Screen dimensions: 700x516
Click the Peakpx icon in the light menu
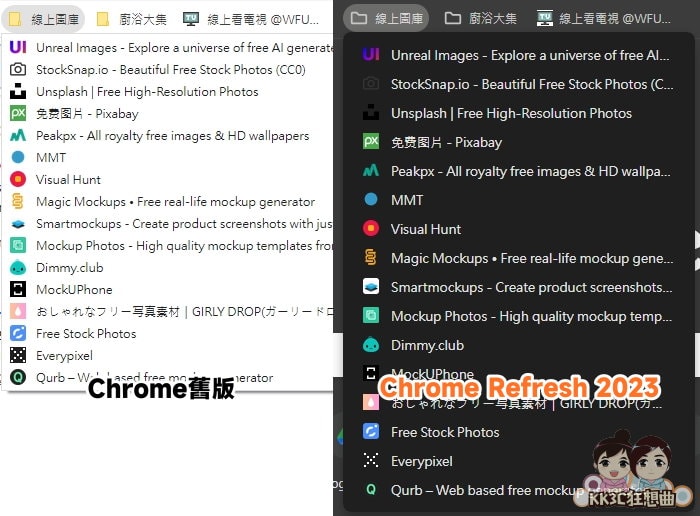pos(18,135)
